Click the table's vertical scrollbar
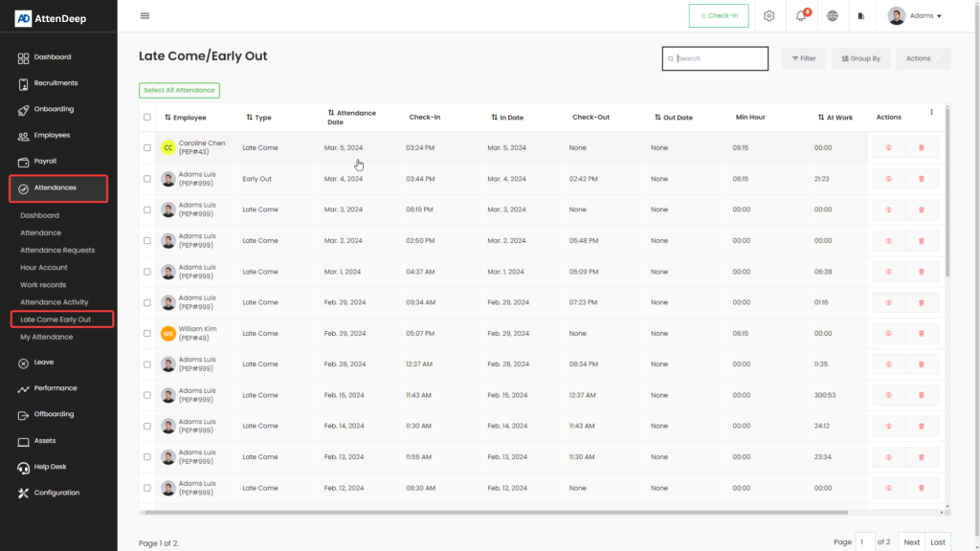 tap(947, 191)
